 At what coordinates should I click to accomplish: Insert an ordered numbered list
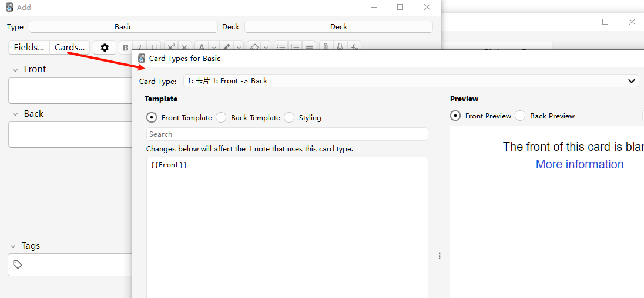[295, 47]
